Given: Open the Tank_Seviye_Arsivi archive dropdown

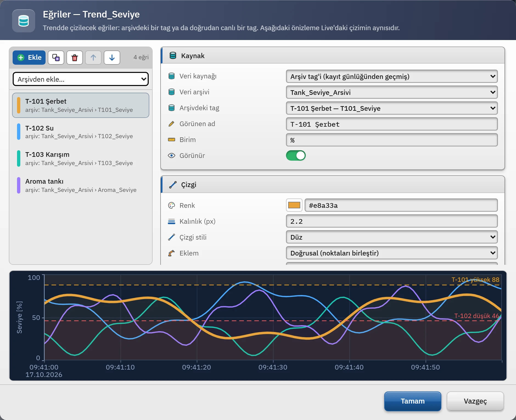Looking at the screenshot, I should click(x=392, y=92).
